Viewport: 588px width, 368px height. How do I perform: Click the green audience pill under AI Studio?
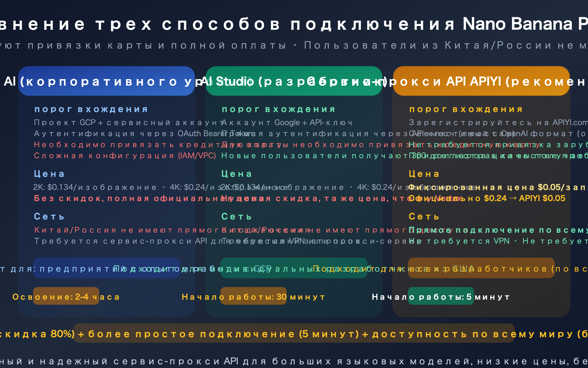point(294,268)
